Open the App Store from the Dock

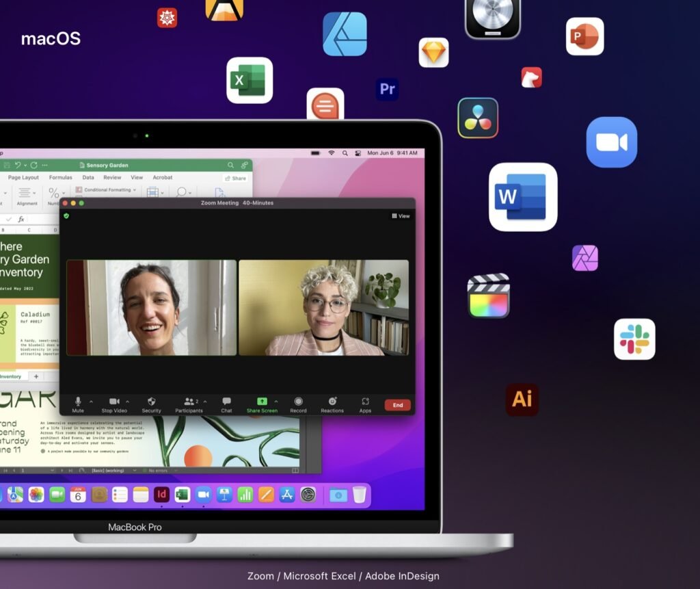tap(287, 495)
